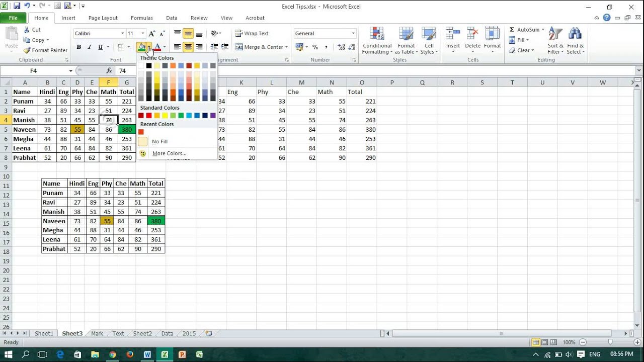The height and width of the screenshot is (362, 644).
Task: Pick standard Yellow fill color
Action: (165, 116)
